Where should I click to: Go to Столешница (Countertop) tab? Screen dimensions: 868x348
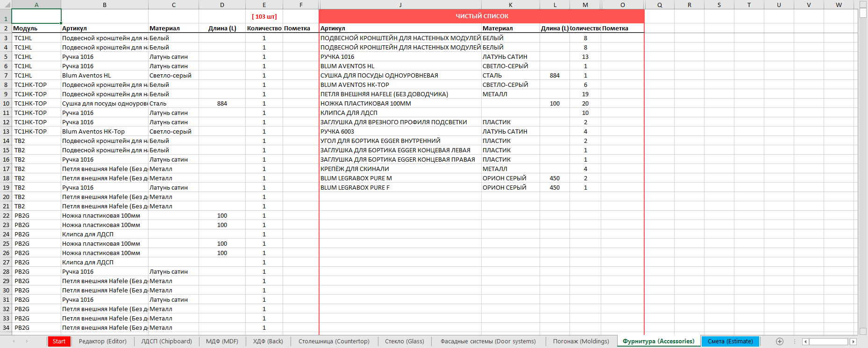[334, 341]
